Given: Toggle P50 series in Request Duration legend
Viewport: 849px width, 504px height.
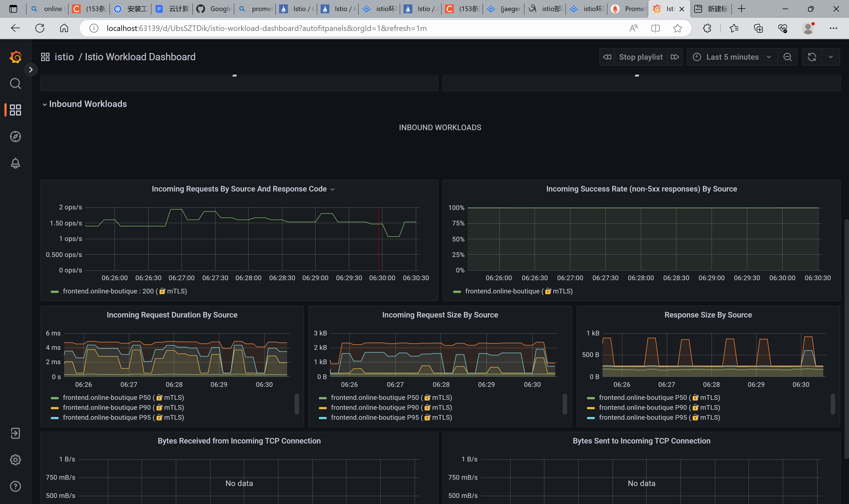Looking at the screenshot, I should [x=123, y=397].
